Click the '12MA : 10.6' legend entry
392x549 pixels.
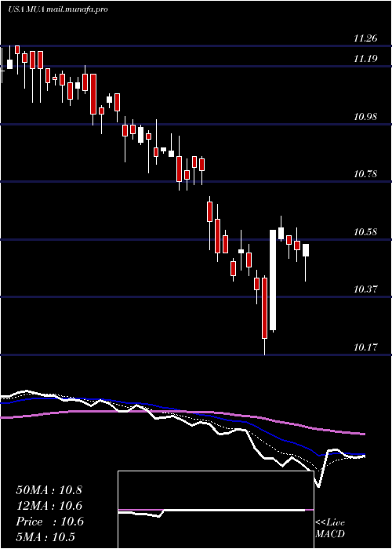point(49,506)
